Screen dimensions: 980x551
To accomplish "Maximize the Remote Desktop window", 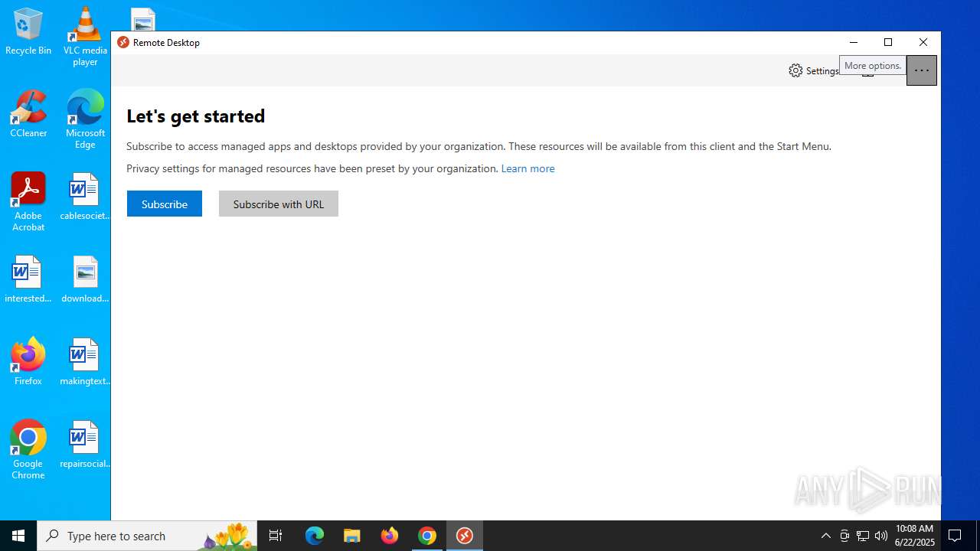I will 888,42.
